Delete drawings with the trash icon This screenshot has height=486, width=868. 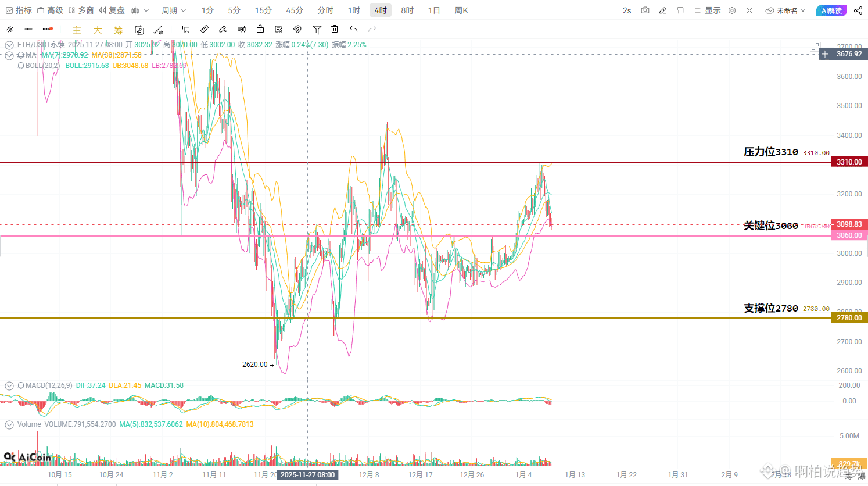click(335, 29)
